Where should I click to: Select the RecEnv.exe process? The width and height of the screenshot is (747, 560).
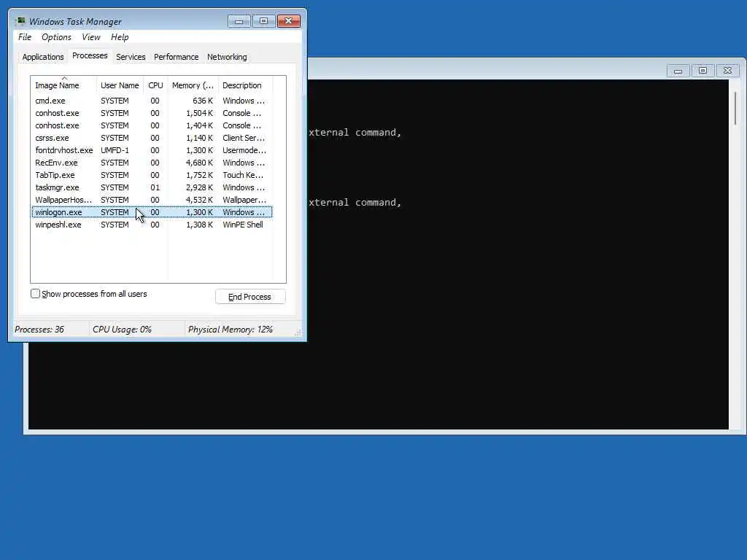pyautogui.click(x=152, y=163)
